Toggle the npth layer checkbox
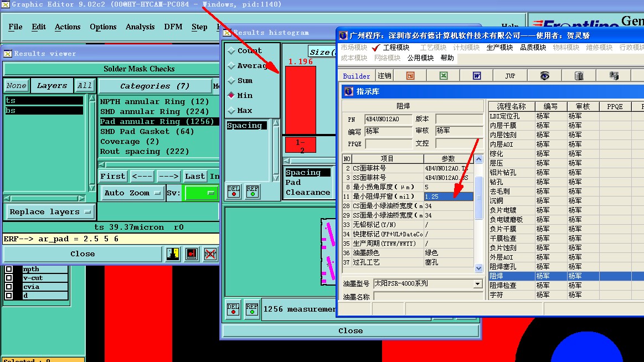 [9, 269]
